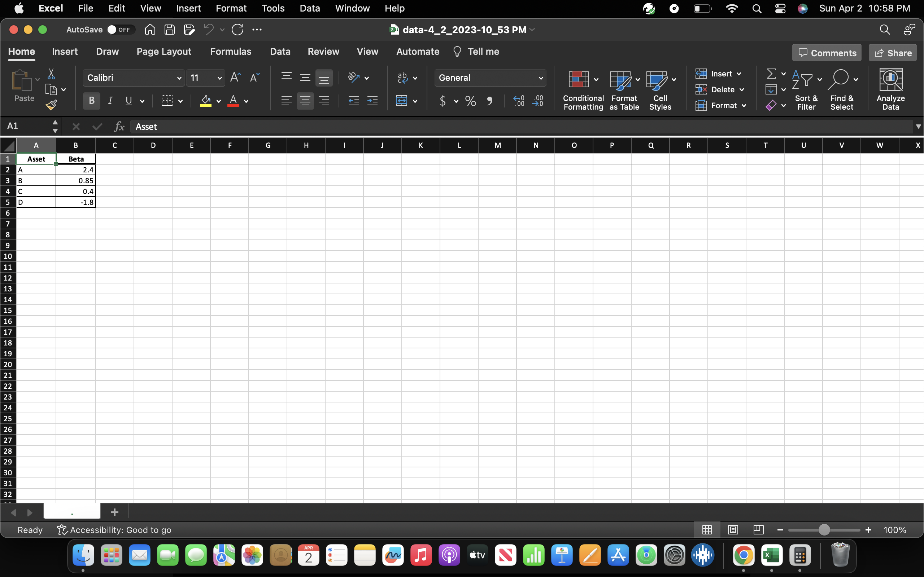Open the Data menu in menu bar

coord(309,8)
